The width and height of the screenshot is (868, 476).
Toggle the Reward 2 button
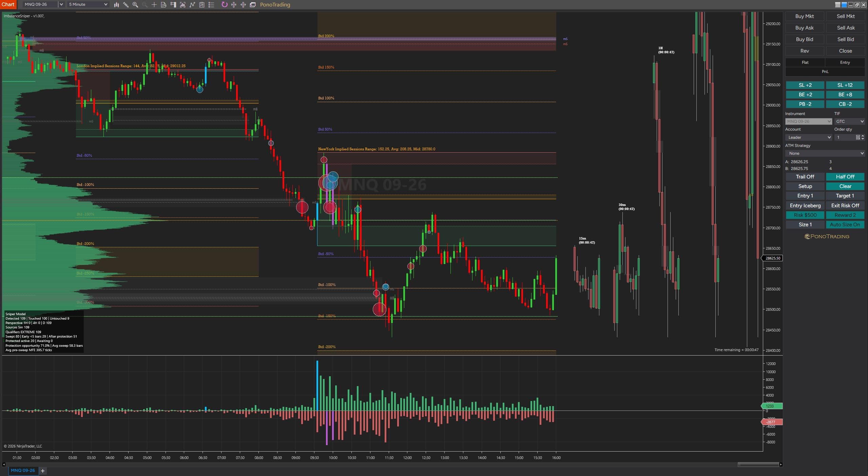point(845,215)
